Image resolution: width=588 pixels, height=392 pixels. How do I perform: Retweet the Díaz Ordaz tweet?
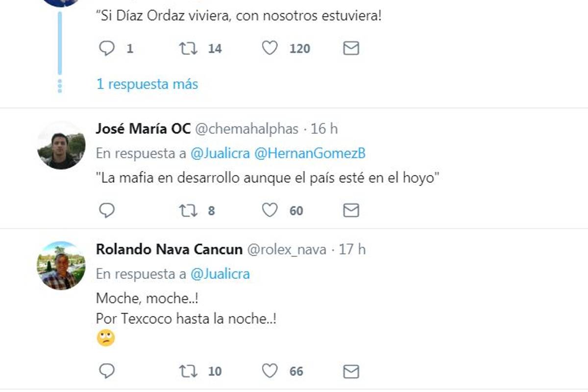[188, 48]
